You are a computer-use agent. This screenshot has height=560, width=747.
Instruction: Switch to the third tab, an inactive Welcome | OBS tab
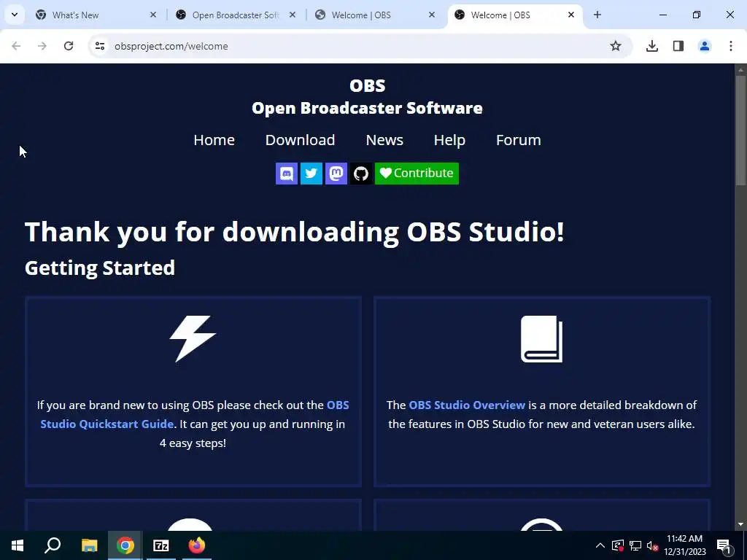[376, 15]
